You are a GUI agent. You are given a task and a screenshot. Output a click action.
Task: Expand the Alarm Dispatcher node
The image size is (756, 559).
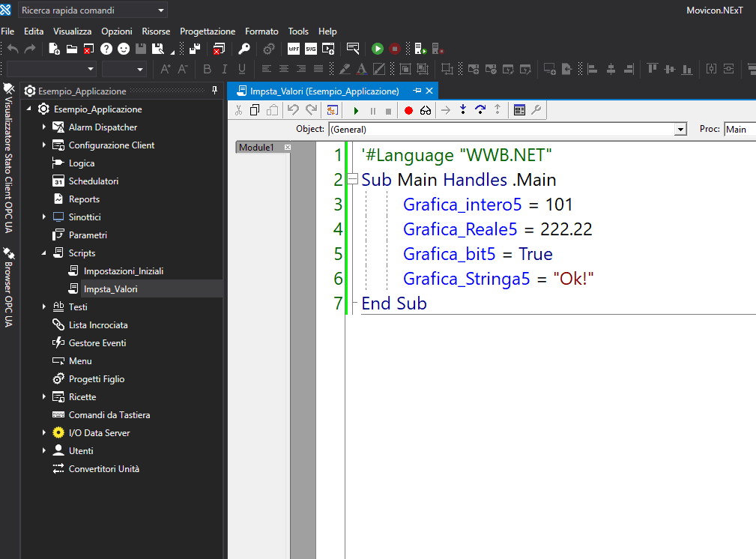44,127
